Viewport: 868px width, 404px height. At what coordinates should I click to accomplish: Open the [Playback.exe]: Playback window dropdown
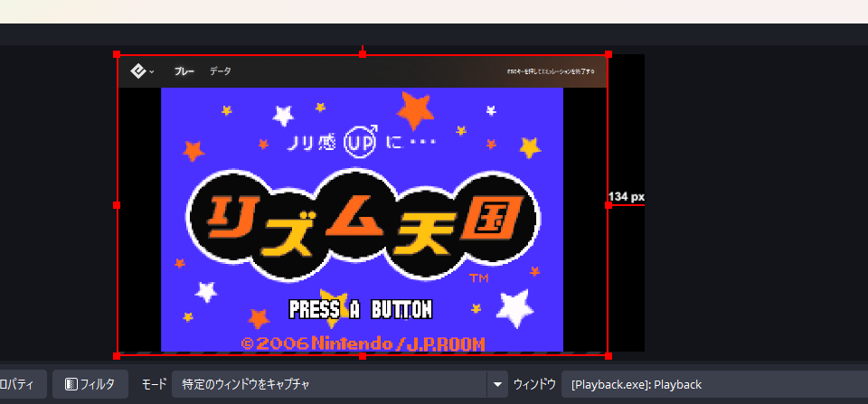tap(714, 384)
